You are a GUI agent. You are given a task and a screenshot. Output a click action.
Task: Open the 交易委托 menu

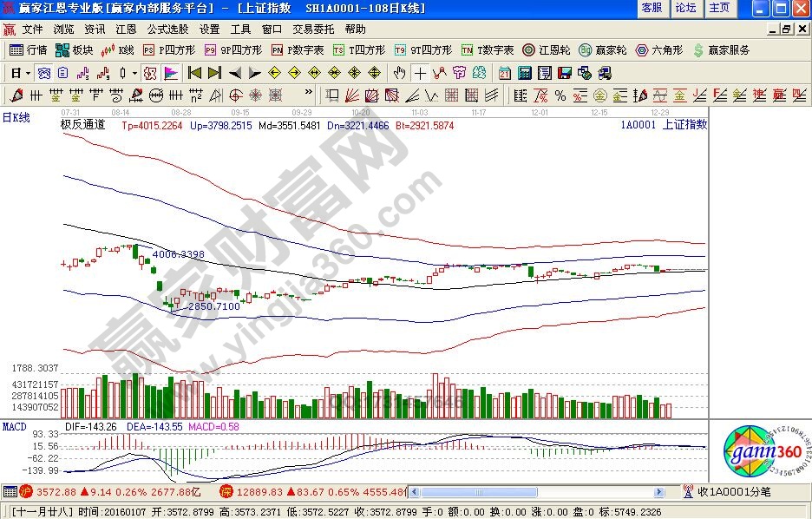tap(312, 29)
